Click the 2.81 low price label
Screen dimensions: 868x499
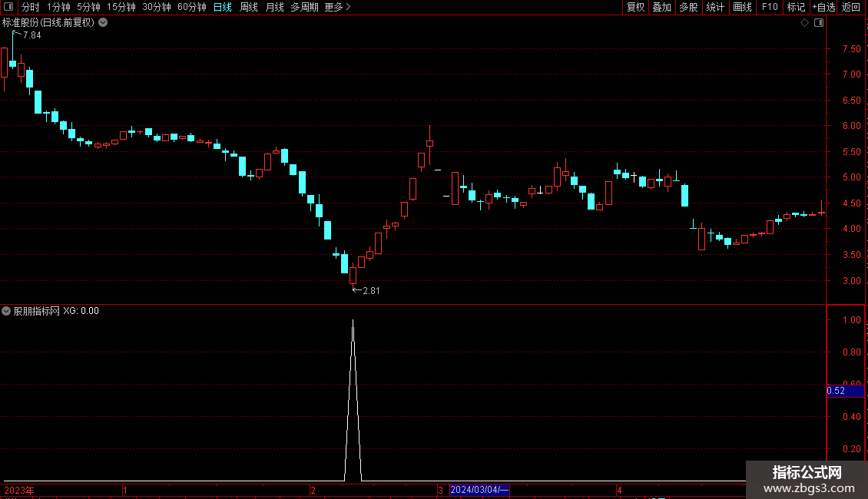(x=371, y=290)
